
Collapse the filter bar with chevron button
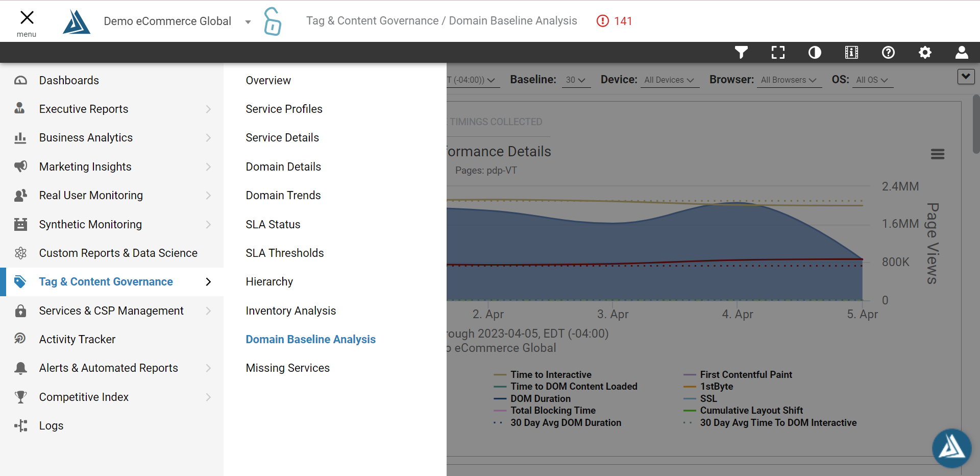(966, 77)
